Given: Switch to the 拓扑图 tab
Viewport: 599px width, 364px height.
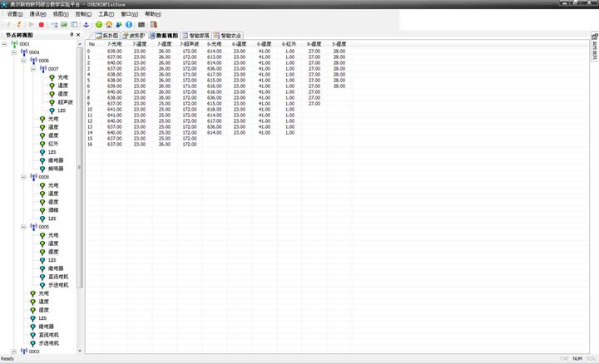Looking at the screenshot, I should click(x=106, y=37).
